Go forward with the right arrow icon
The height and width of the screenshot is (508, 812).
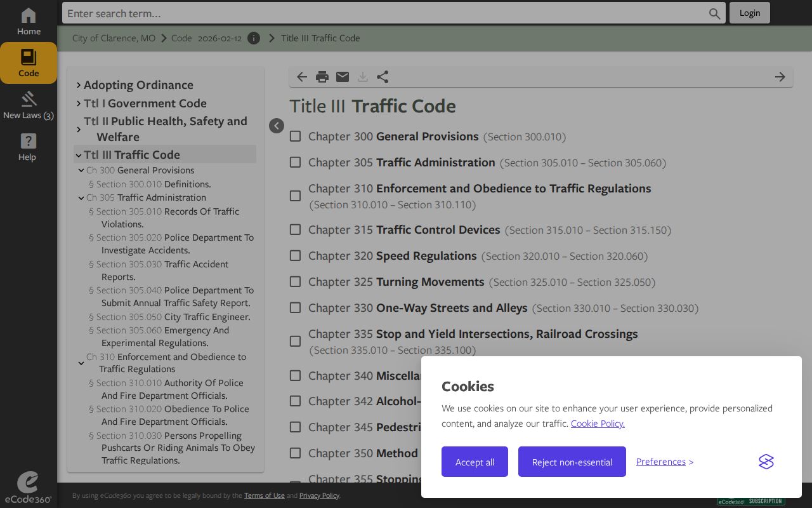tap(780, 77)
